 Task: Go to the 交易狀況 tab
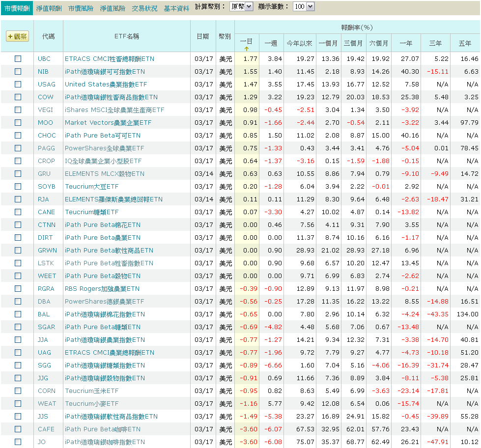144,8
